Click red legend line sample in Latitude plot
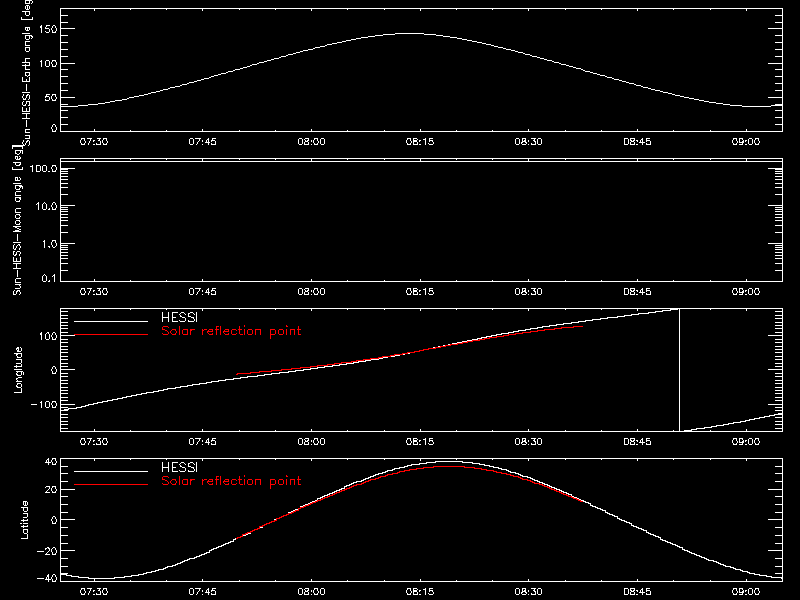This screenshot has height=600, width=800. (111, 484)
